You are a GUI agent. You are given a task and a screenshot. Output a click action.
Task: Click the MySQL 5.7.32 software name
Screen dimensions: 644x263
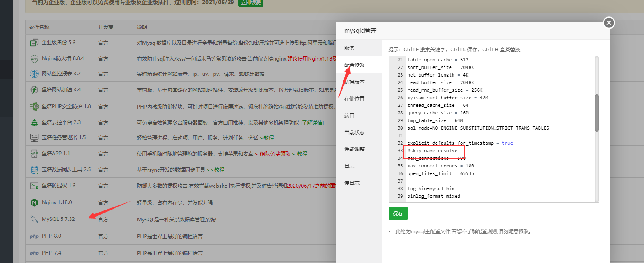[x=58, y=219]
